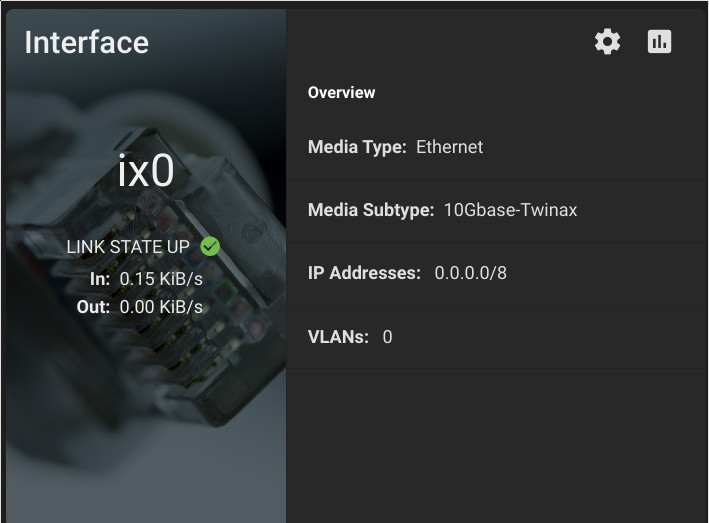Screen dimensions: 709x523
Task: Select the Overview heading
Action: [x=341, y=93]
